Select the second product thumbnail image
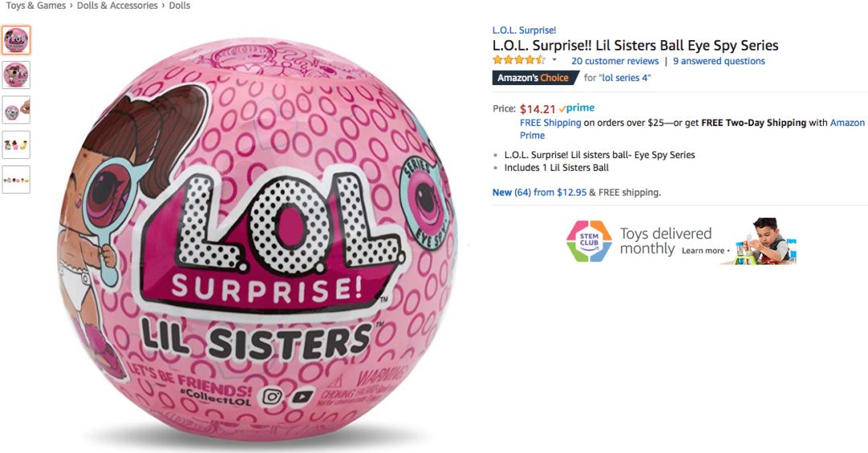Image resolution: width=868 pixels, height=453 pixels. point(16,75)
